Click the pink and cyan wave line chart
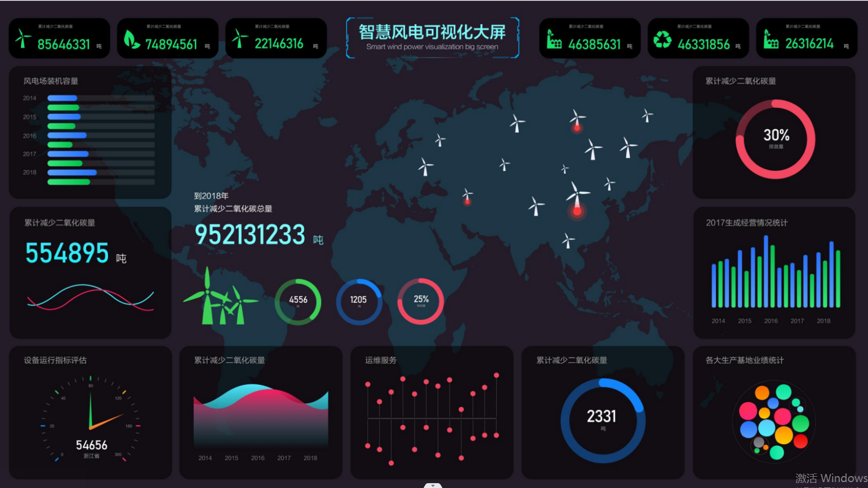Screen dimensions: 868x488 [91, 297]
